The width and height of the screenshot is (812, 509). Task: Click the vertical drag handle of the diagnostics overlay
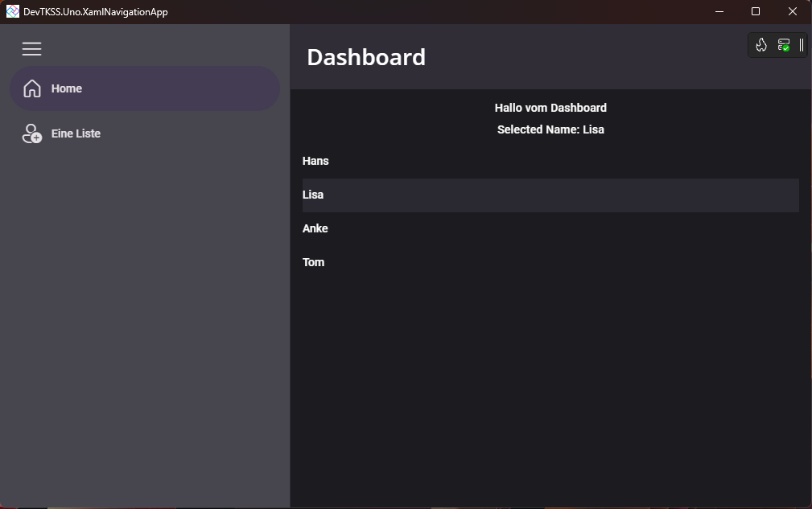[802, 45]
